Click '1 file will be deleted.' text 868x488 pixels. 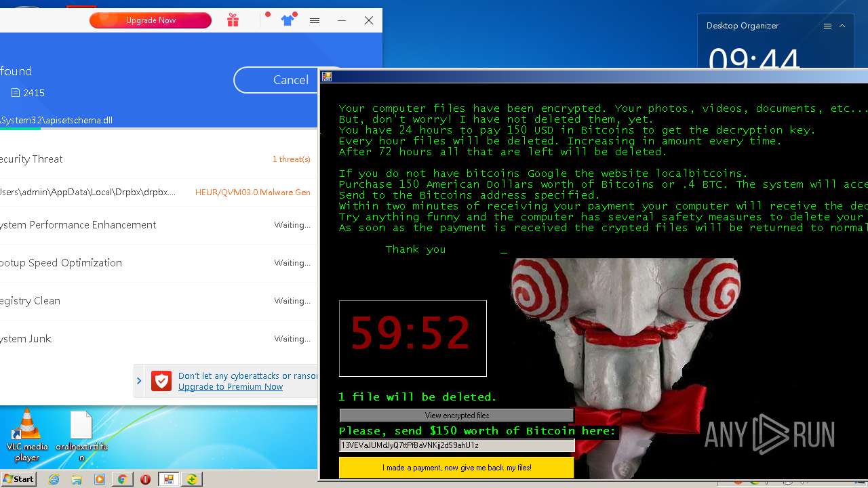click(418, 397)
